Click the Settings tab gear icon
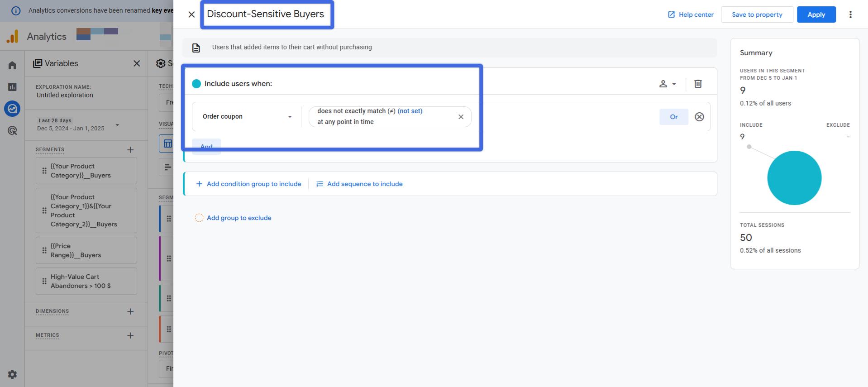The height and width of the screenshot is (387, 868). pyautogui.click(x=161, y=63)
